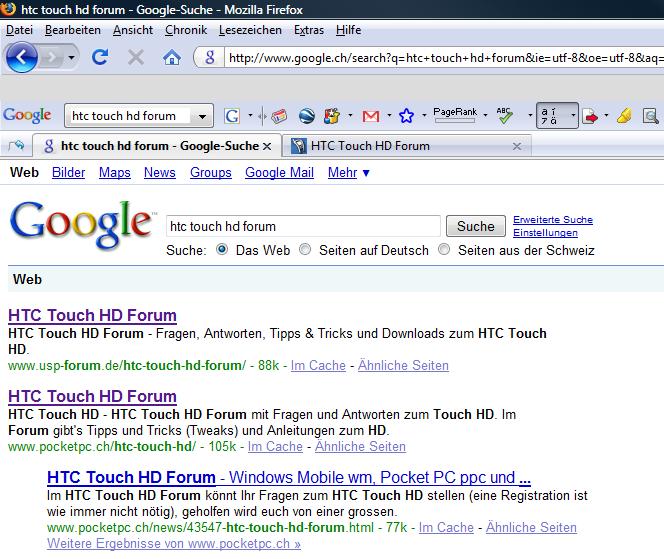Click the colorful gadget toolbar icon
664x559 pixels.
332,116
